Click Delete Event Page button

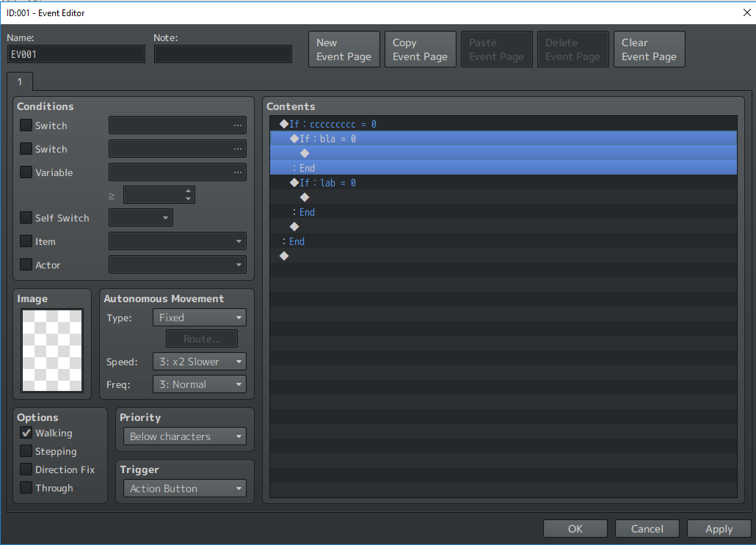click(x=573, y=50)
